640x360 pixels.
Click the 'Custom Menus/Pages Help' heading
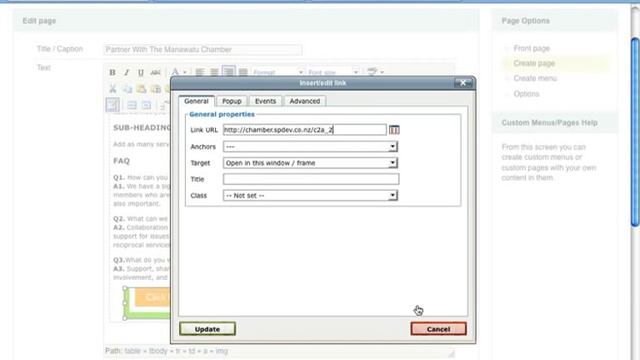click(549, 123)
